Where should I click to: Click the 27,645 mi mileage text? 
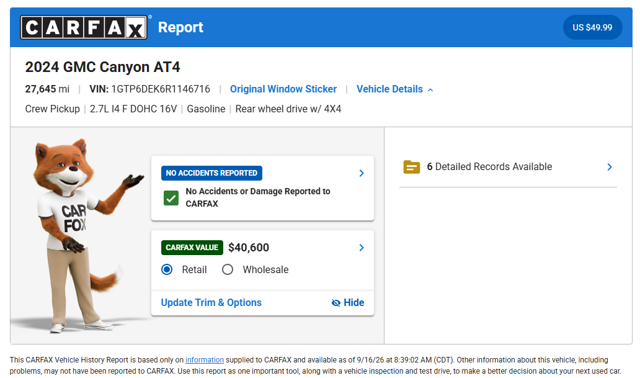point(47,89)
